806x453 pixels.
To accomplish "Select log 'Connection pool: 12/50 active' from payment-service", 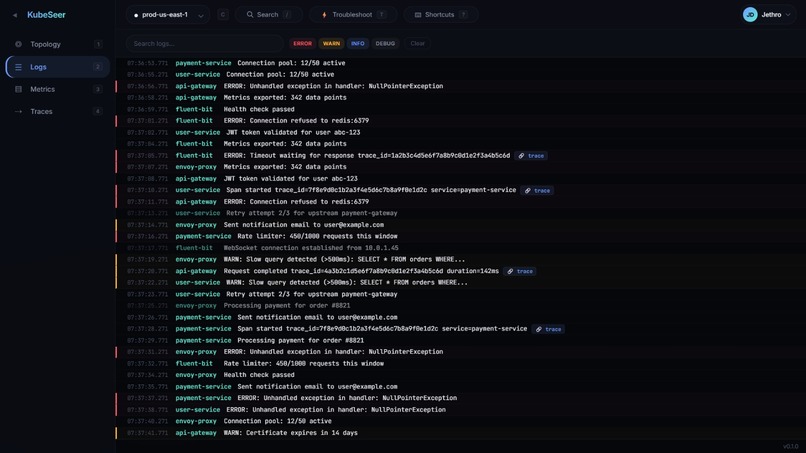I will coord(461,63).
